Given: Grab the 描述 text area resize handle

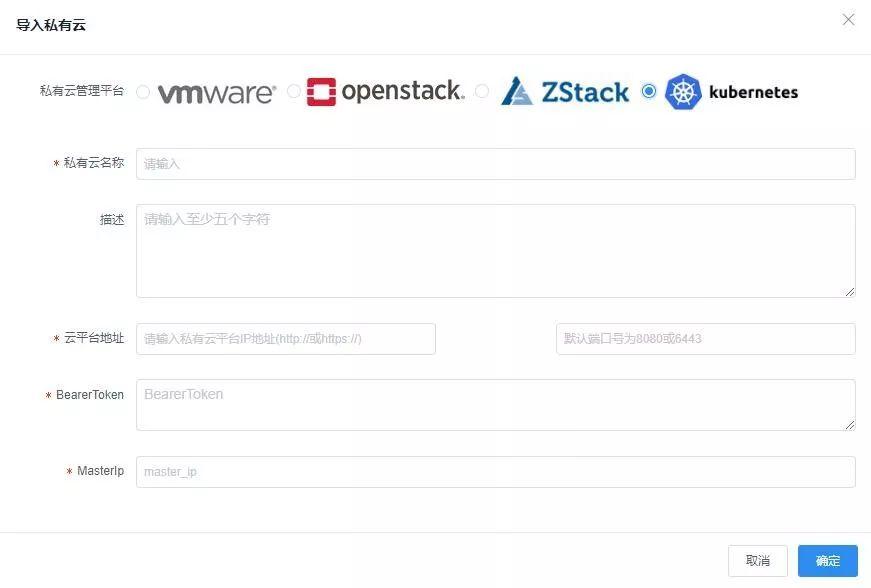Looking at the screenshot, I should 850,292.
